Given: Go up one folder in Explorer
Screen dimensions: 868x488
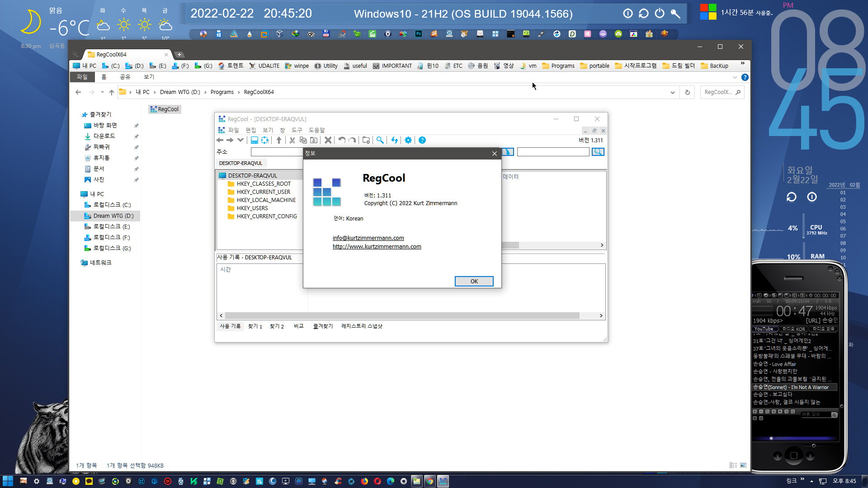Looking at the screenshot, I should click(112, 92).
